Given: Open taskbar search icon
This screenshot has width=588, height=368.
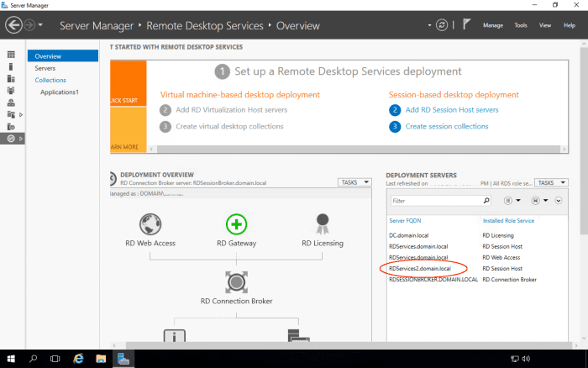Looking at the screenshot, I should pos(33,359).
